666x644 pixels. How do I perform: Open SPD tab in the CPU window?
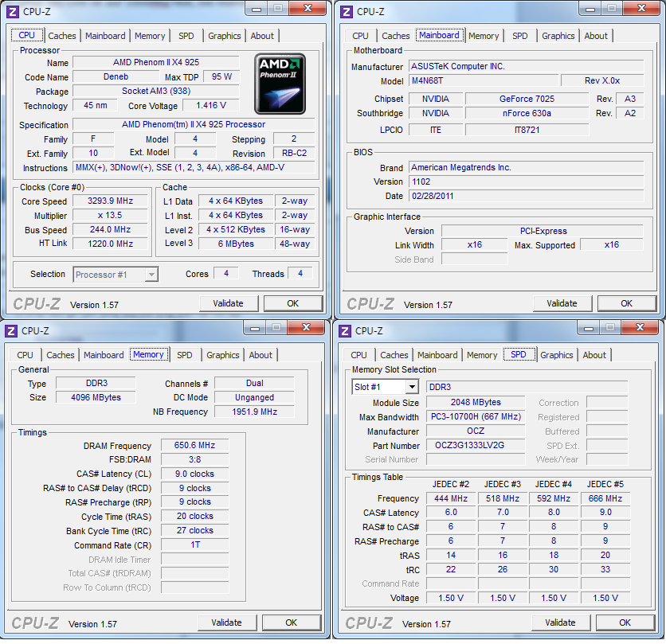[186, 36]
